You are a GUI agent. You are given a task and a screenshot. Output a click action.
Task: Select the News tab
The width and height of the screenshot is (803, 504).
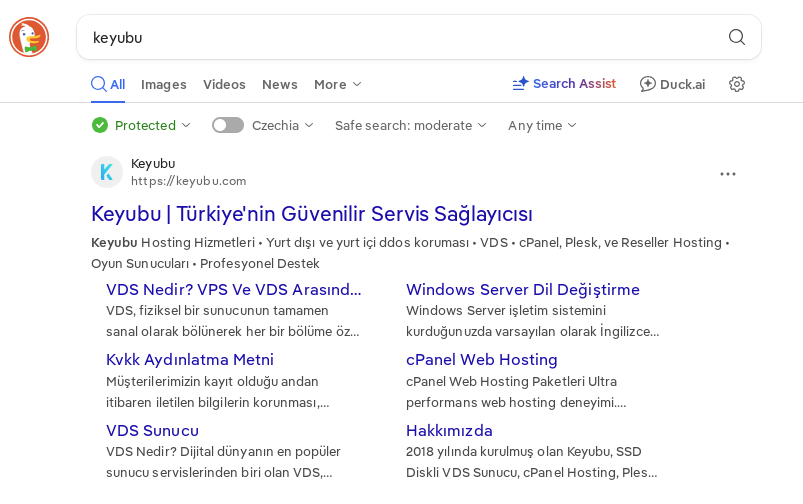pos(280,84)
